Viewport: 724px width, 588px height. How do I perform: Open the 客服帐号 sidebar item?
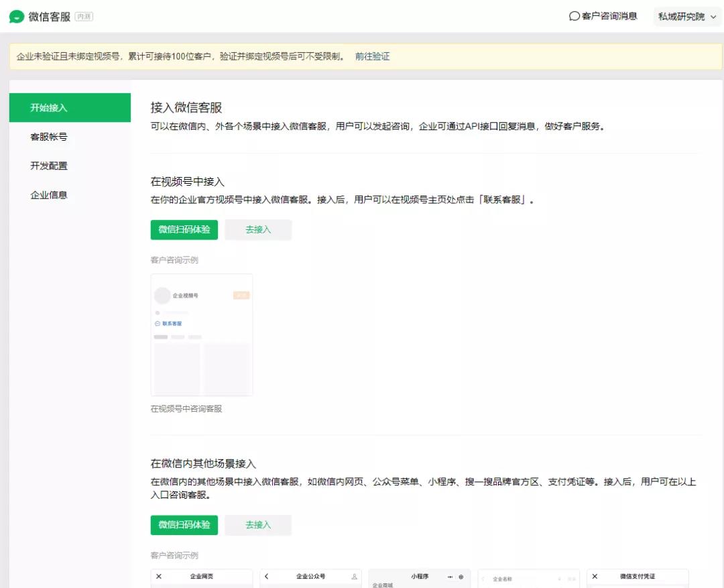49,137
